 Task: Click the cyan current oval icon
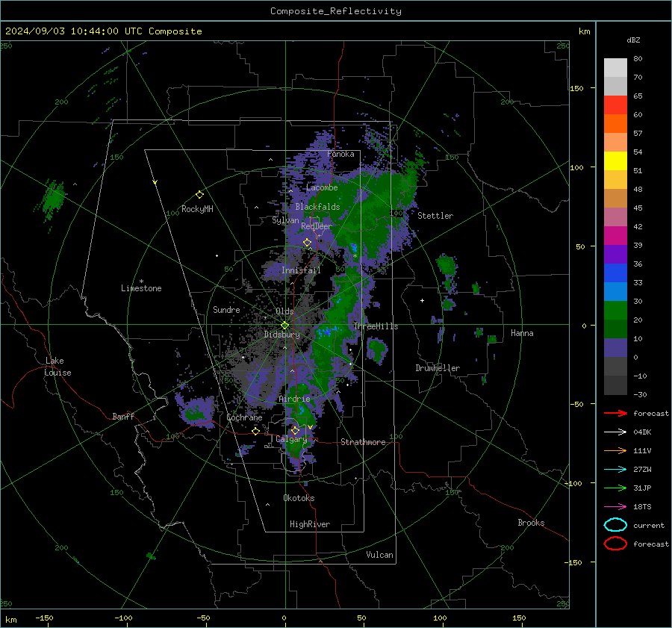615,525
